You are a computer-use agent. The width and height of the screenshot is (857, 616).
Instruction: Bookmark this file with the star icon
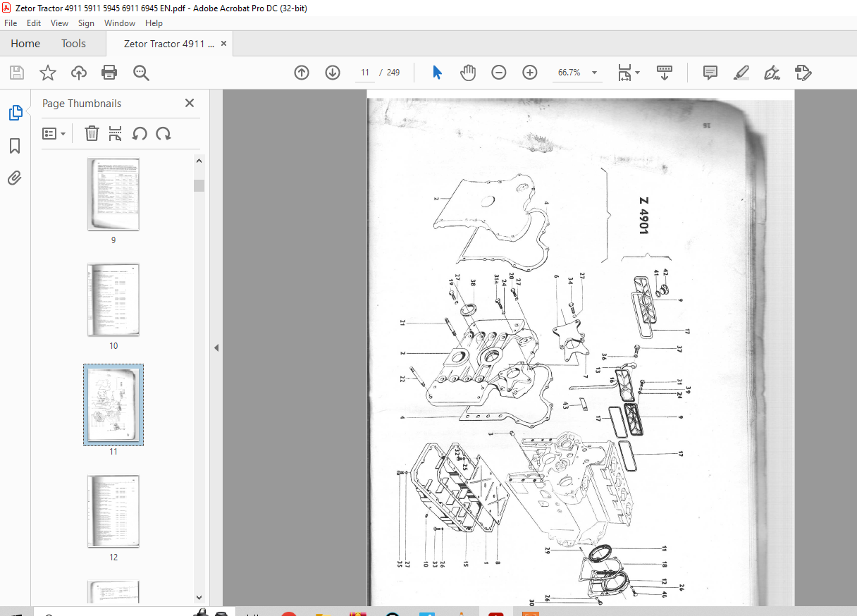click(47, 73)
